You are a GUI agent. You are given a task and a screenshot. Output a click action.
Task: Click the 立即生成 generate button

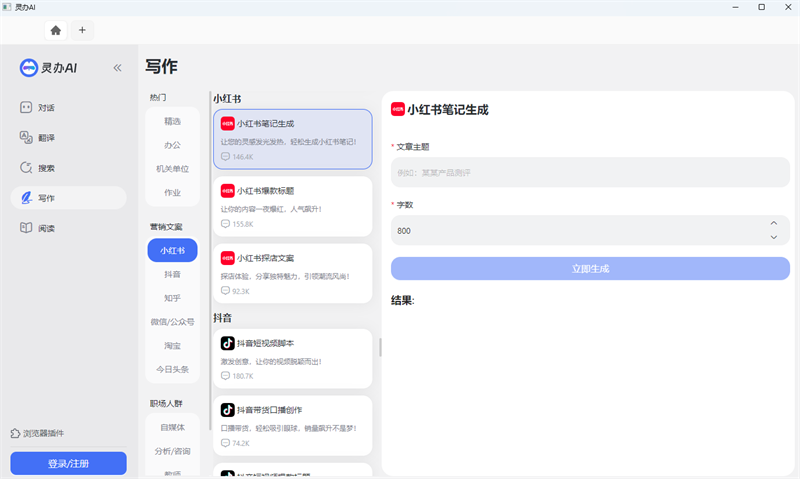(x=590, y=269)
